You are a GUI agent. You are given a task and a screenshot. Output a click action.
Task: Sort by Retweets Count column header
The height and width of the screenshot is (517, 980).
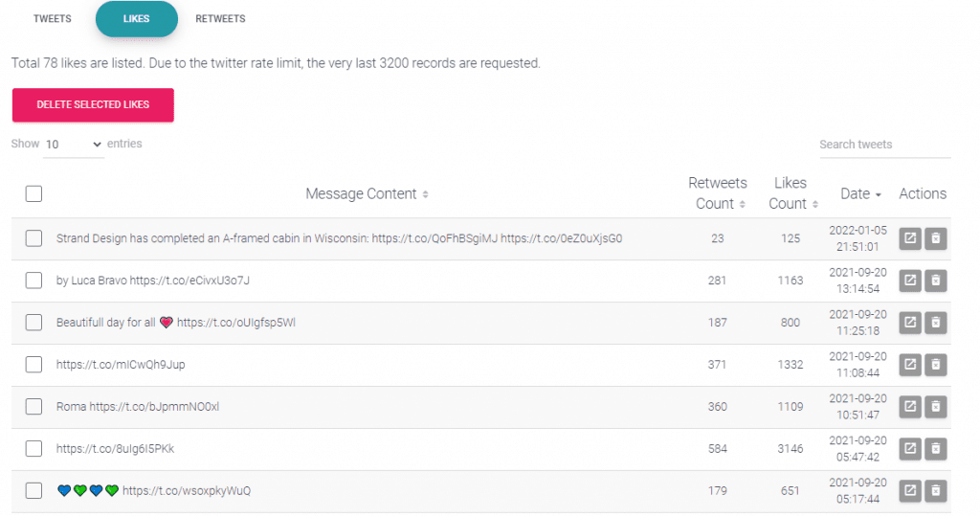pyautogui.click(x=718, y=193)
